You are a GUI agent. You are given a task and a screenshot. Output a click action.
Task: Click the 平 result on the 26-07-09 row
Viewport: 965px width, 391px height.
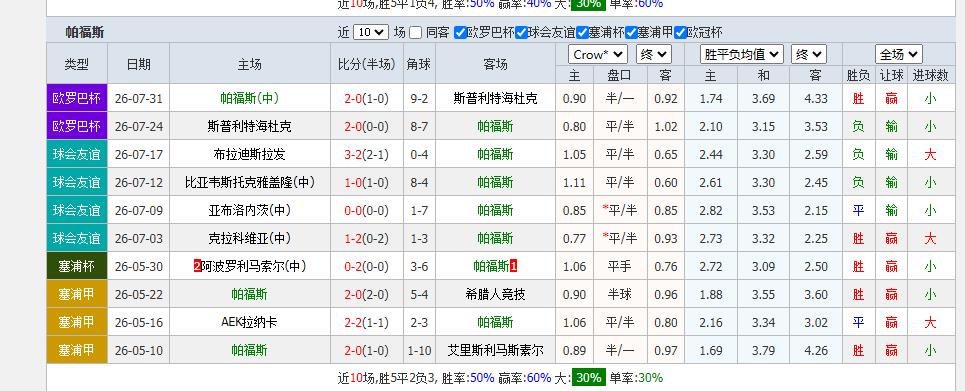pyautogui.click(x=858, y=211)
